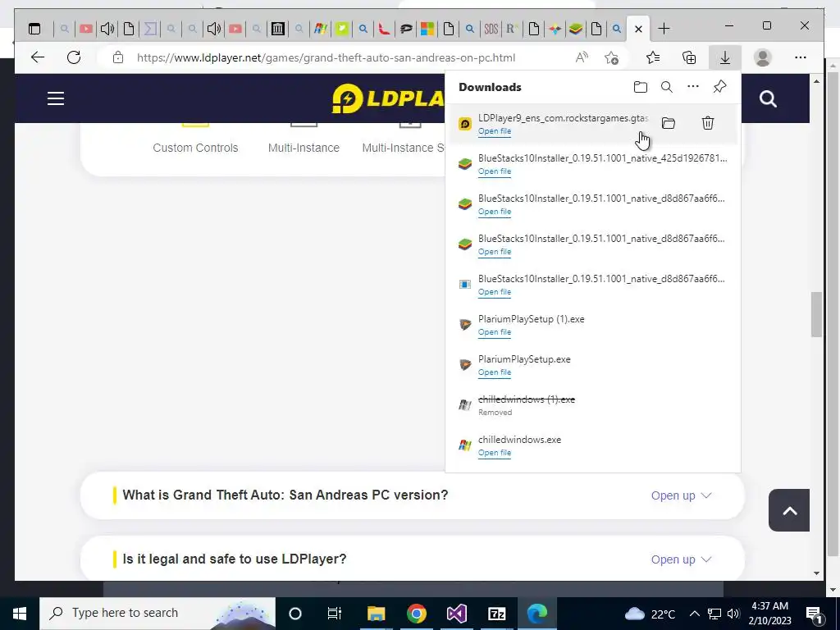Open LDPlayer site search
The image size is (840, 630).
pos(768,98)
